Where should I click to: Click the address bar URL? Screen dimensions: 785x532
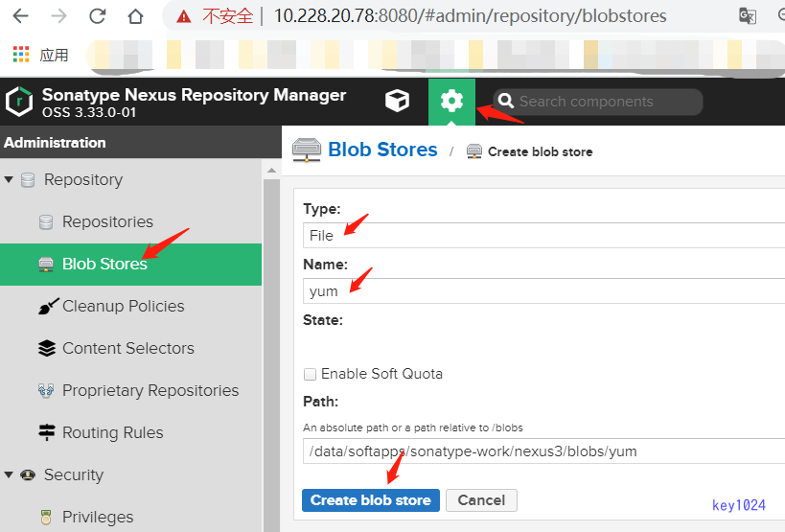[470, 16]
